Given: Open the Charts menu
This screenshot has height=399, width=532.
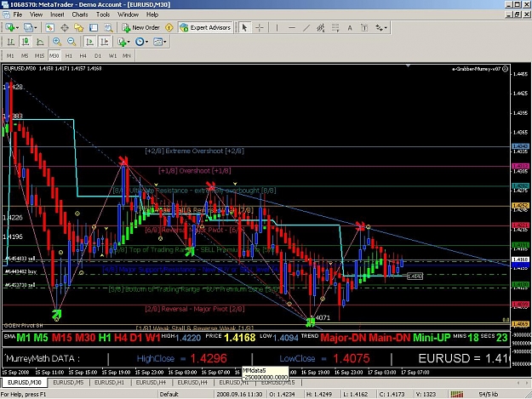Looking at the screenshot, I should point(80,14).
